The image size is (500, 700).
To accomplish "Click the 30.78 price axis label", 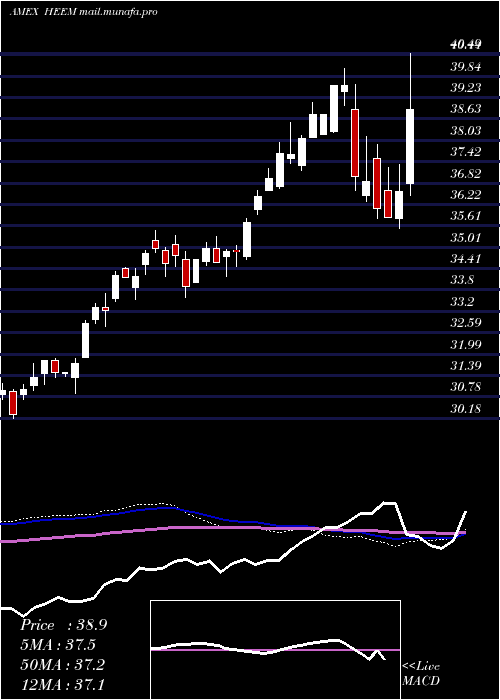I will 466,387.
